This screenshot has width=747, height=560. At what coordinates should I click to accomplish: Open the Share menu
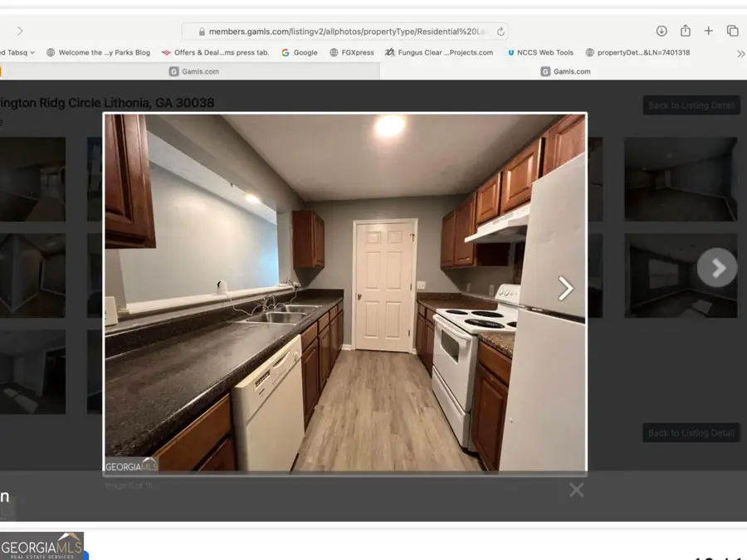[x=685, y=30]
